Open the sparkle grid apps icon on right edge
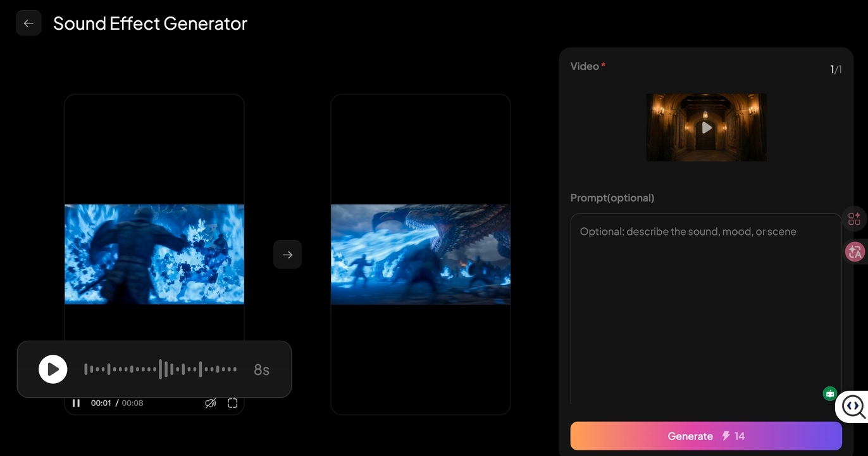The height and width of the screenshot is (456, 868). [x=855, y=218]
